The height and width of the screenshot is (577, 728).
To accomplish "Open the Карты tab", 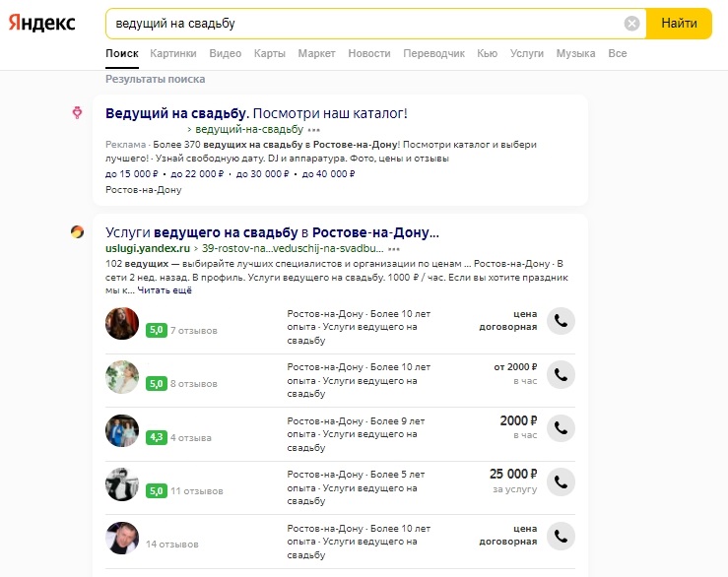I will 269,53.
